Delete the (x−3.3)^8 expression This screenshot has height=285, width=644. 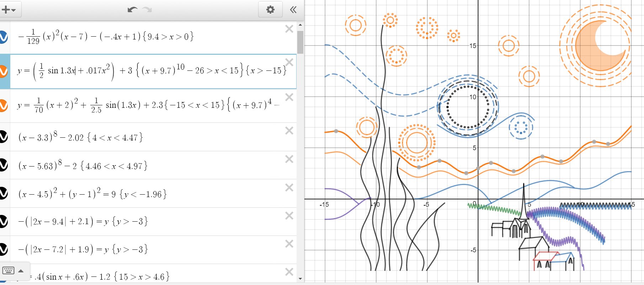click(289, 131)
